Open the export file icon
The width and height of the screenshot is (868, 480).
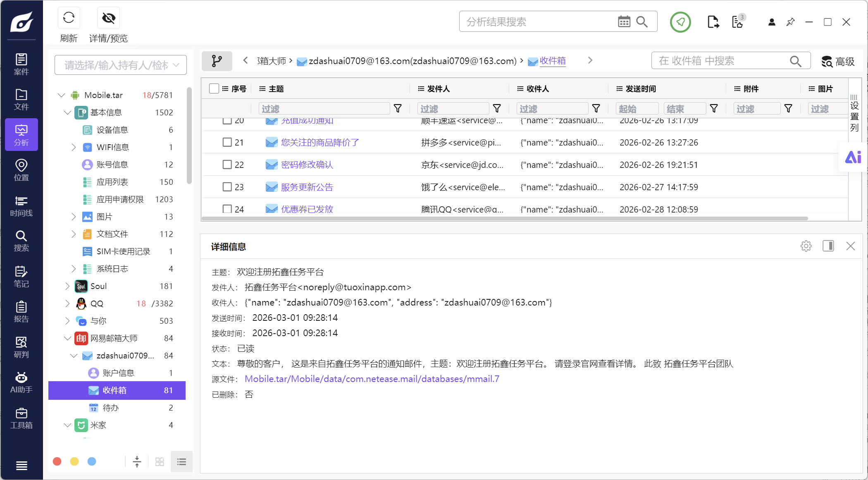713,22
